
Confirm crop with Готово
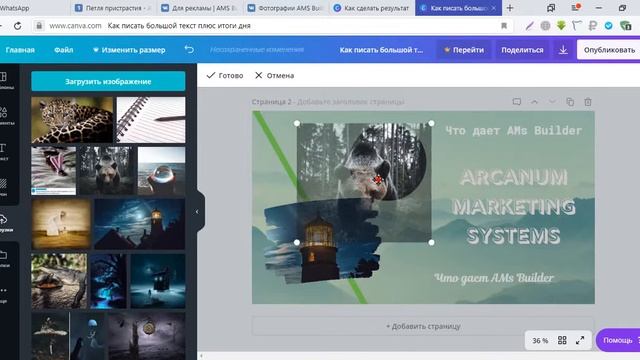225,76
